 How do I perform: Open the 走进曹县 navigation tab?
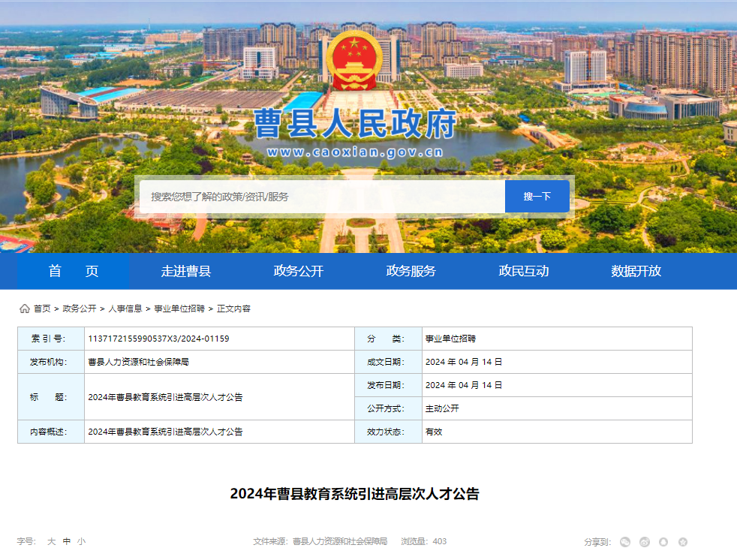pyautogui.click(x=185, y=271)
